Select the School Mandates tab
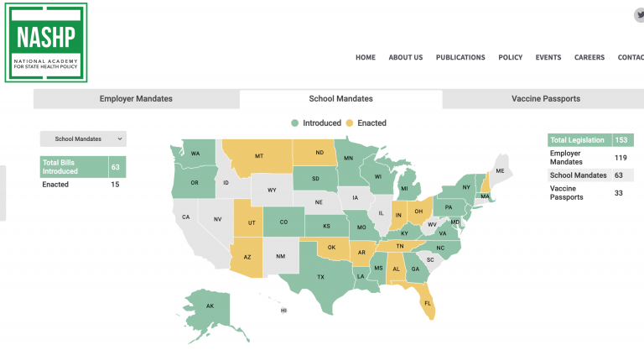This screenshot has width=644, height=350. click(x=341, y=99)
